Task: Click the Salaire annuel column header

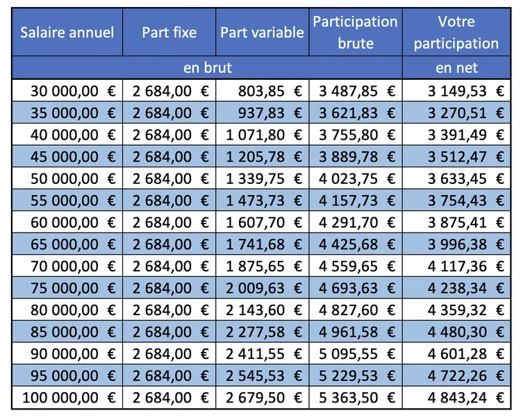Action: (67, 33)
